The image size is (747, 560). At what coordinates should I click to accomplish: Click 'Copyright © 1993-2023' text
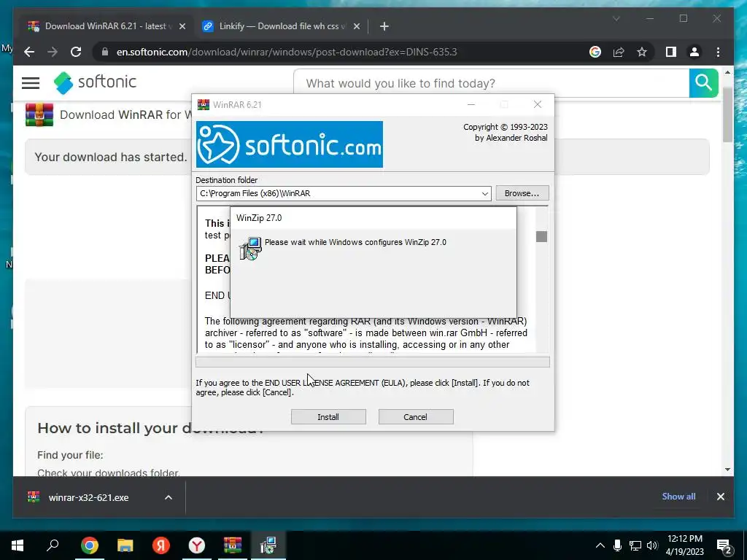[x=506, y=127]
